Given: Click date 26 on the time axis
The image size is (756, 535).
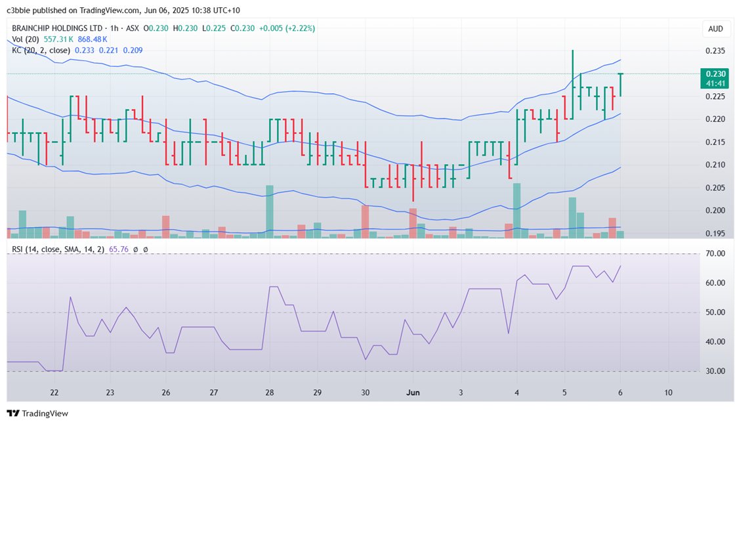Looking at the screenshot, I should (166, 393).
